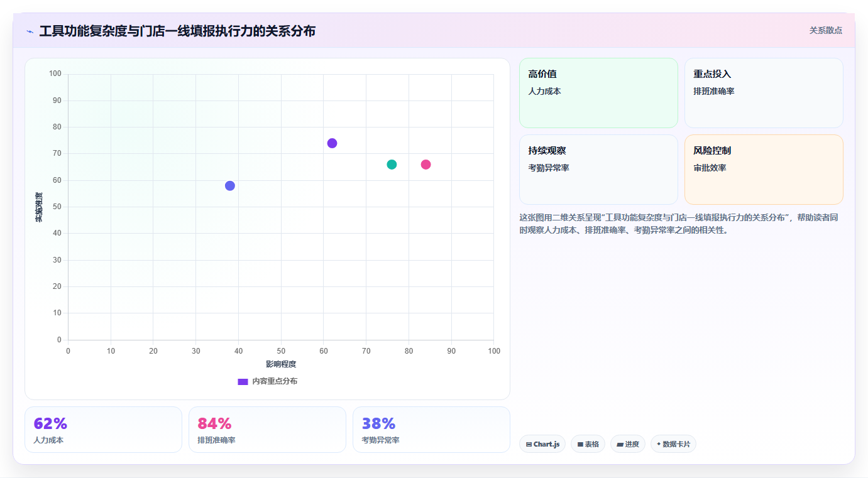Open the 风险控制 审批效率 card
Image resolution: width=868 pixels, height=478 pixels.
764,170
